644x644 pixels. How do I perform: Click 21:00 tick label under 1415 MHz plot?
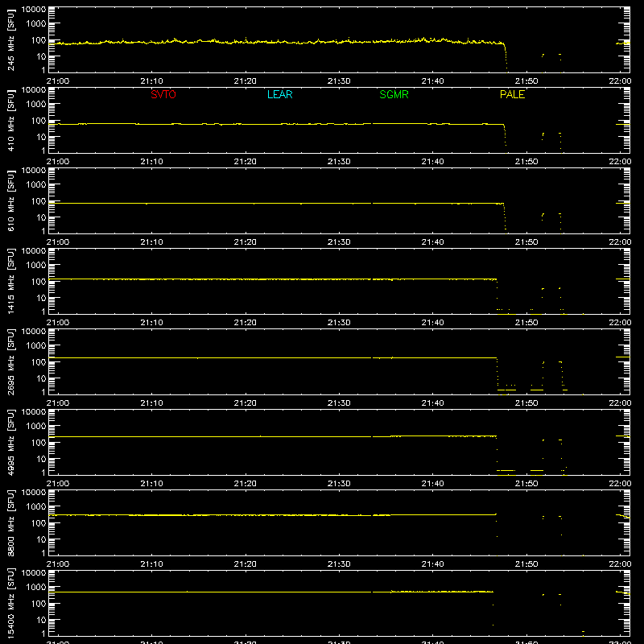coord(58,323)
